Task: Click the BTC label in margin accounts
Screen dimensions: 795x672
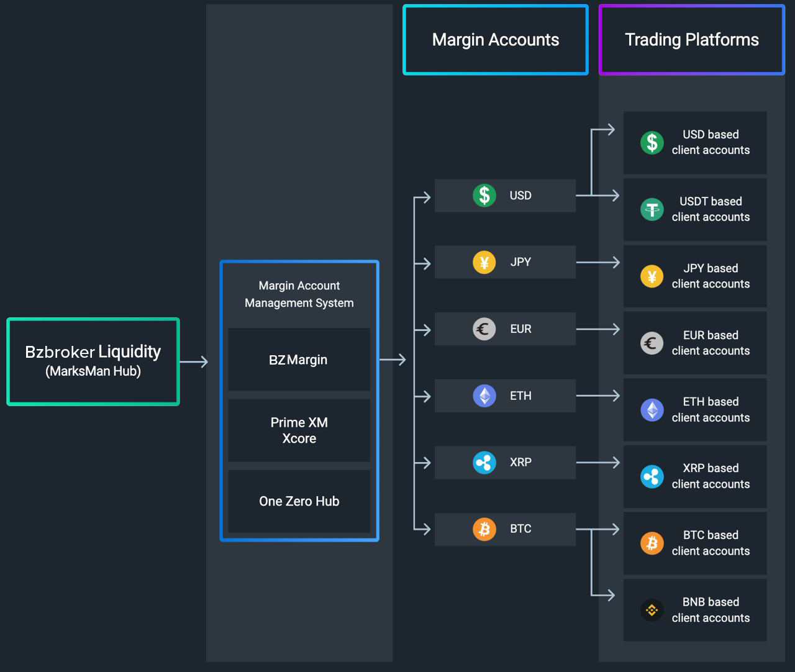Action: click(520, 529)
